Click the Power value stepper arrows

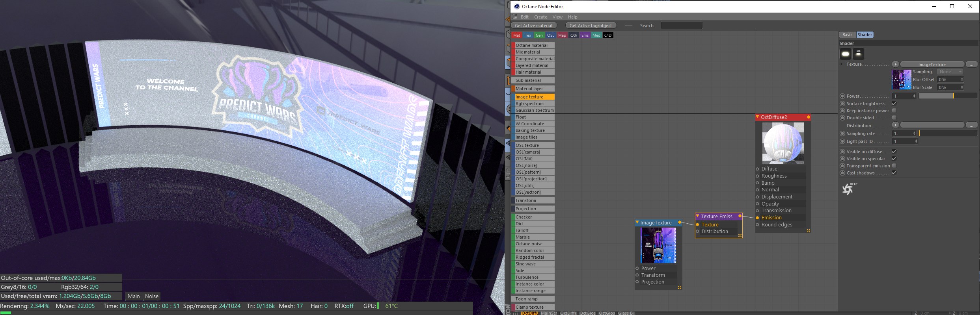[x=914, y=96]
